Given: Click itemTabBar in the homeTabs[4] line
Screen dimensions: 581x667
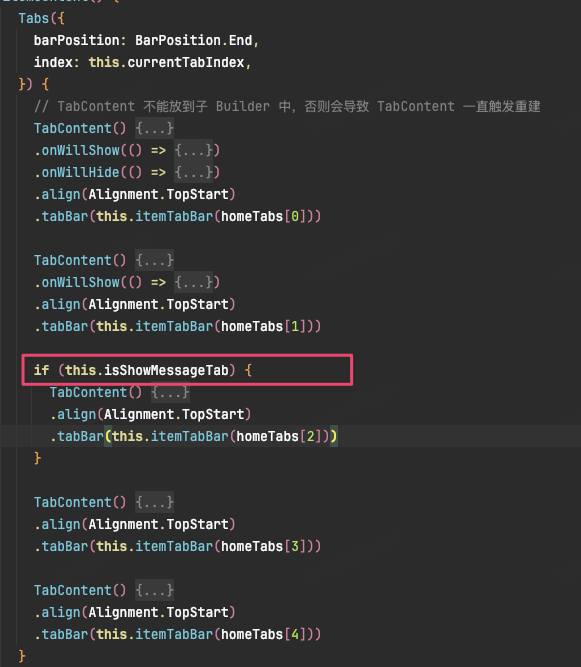Looking at the screenshot, I should (174, 634).
